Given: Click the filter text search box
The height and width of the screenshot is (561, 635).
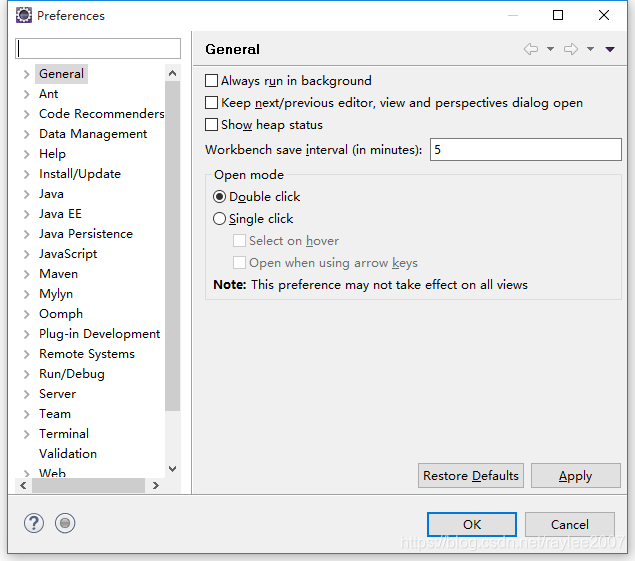Looking at the screenshot, I should 98,49.
